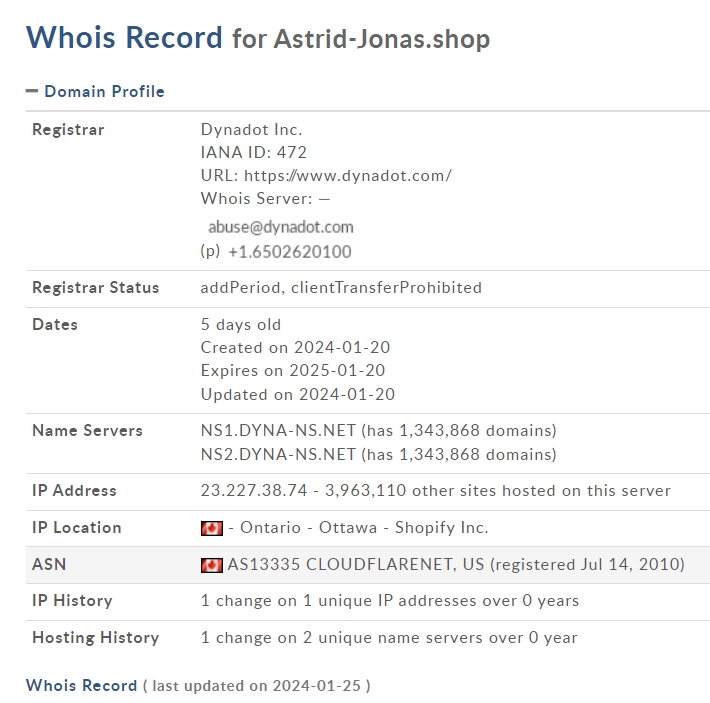
Task: Click the Shopify Inc. location text
Action: 441,528
